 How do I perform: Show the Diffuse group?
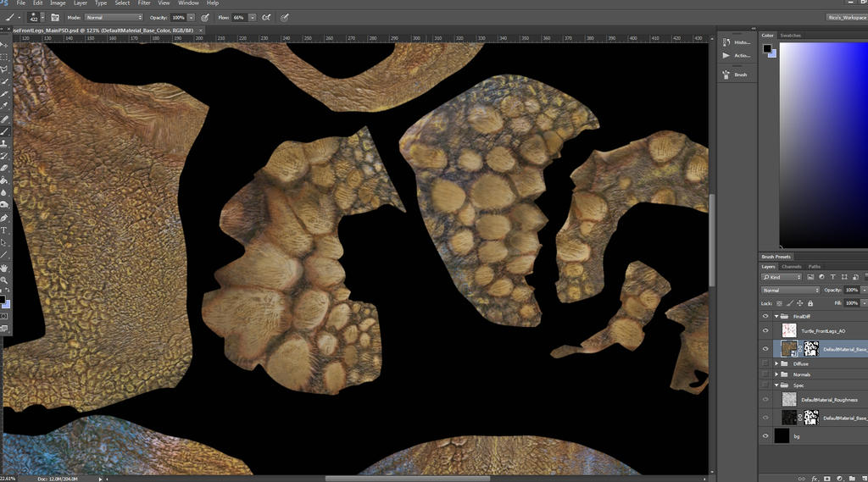point(765,363)
